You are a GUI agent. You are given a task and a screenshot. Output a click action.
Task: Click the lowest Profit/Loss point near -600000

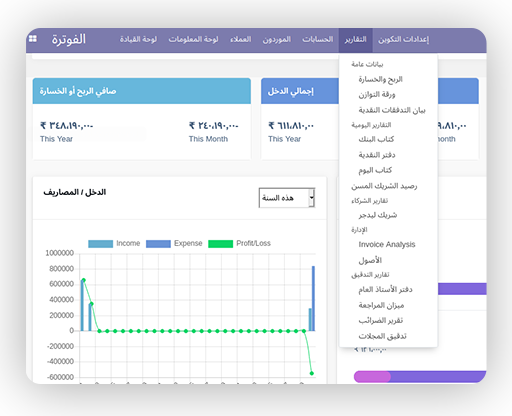(x=312, y=373)
